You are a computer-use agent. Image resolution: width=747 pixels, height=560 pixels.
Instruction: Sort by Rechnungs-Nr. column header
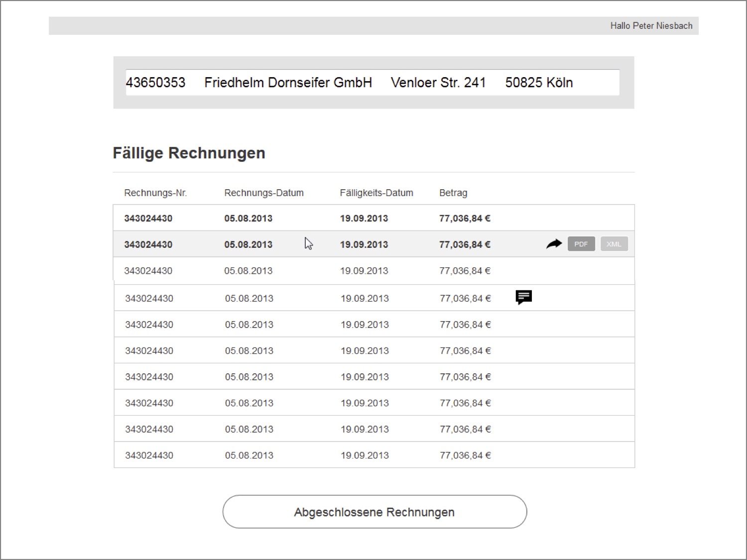point(155,193)
